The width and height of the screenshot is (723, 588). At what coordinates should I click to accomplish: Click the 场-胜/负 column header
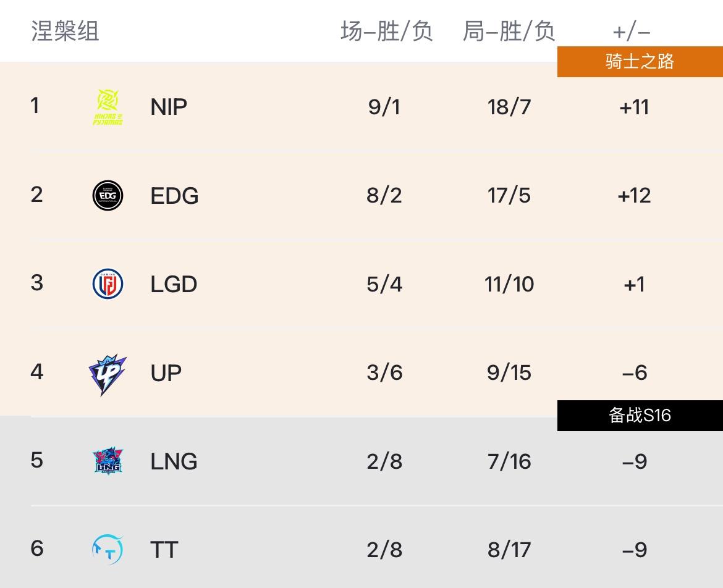tap(386, 31)
